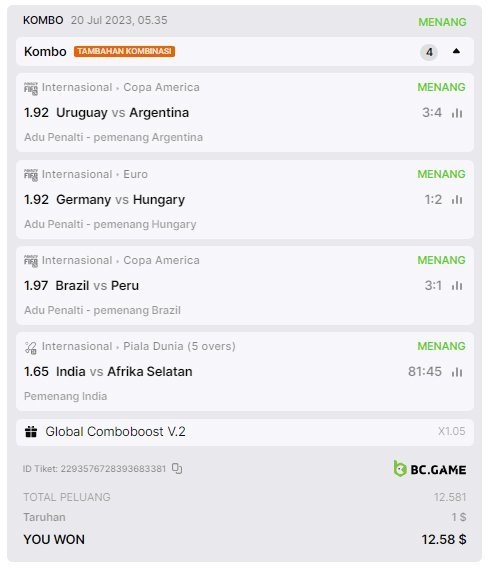Open the Germany vs Hungary match

coord(120,200)
